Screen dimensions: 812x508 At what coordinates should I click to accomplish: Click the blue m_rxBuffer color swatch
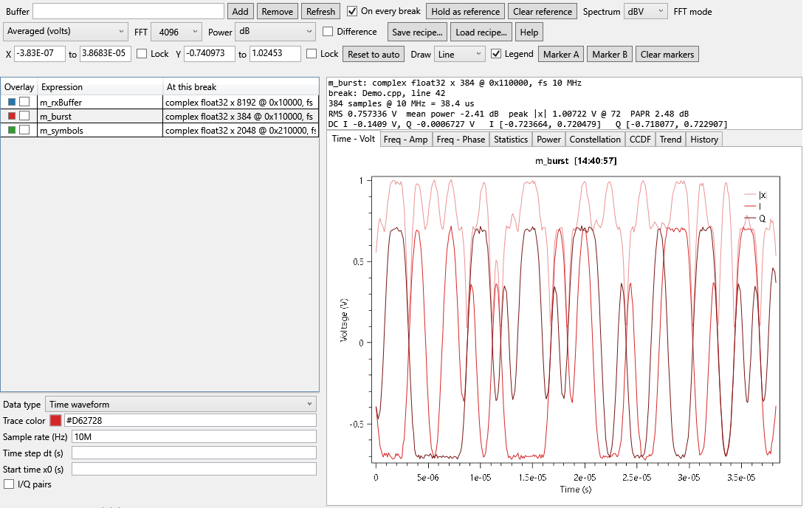[x=11, y=102]
